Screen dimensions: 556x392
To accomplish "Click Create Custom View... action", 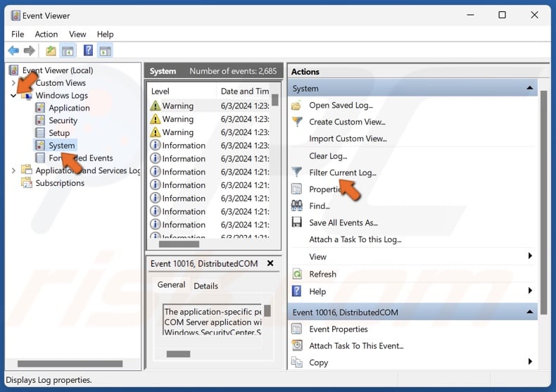I will tap(347, 122).
